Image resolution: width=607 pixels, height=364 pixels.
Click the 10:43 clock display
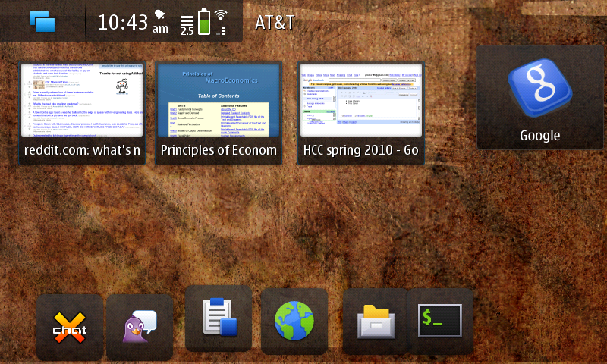click(122, 23)
